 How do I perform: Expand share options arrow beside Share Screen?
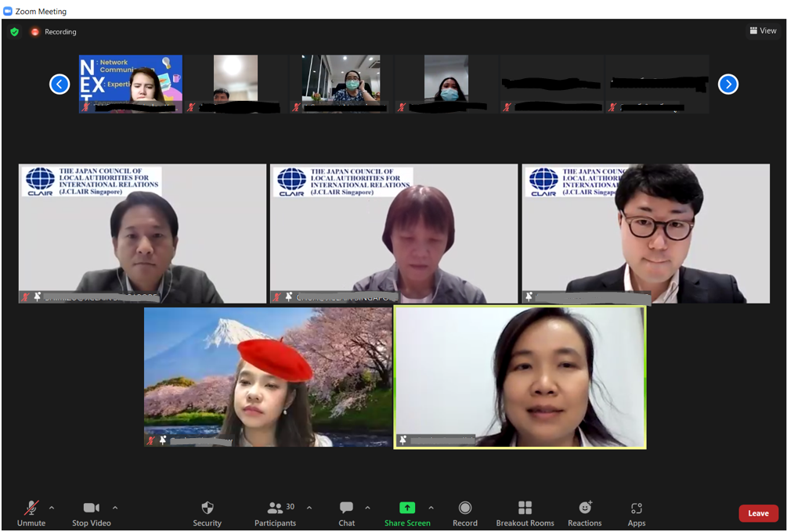[431, 507]
